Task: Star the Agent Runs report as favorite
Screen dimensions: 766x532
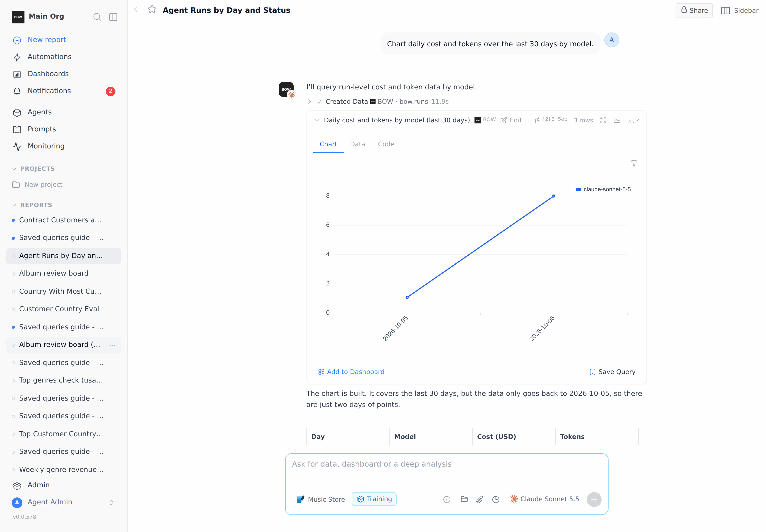Action: point(152,9)
